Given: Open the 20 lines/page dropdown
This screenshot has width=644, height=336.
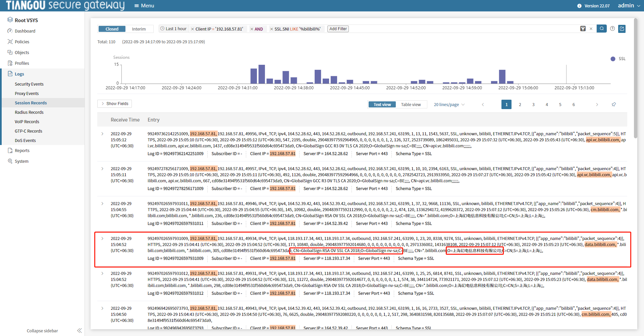Looking at the screenshot, I should coord(449,104).
